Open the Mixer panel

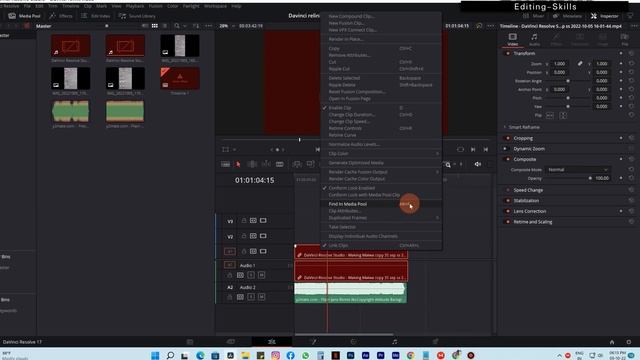(533, 16)
